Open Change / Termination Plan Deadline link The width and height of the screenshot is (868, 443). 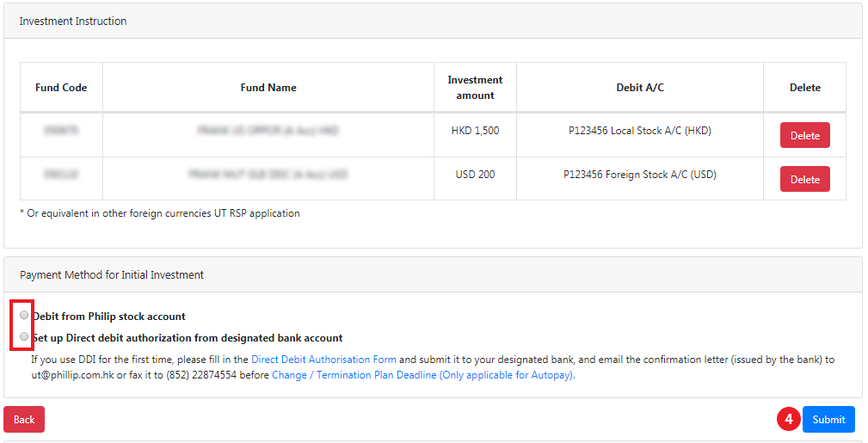[422, 375]
